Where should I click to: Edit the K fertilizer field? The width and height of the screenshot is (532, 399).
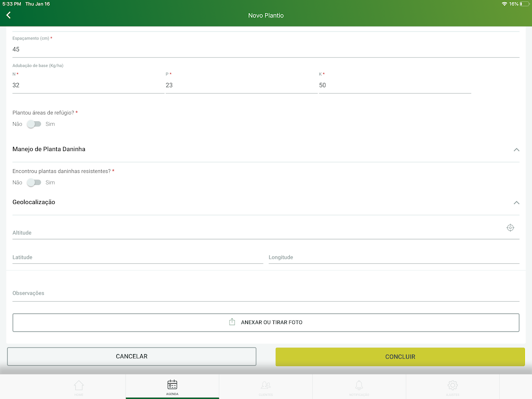coord(395,85)
